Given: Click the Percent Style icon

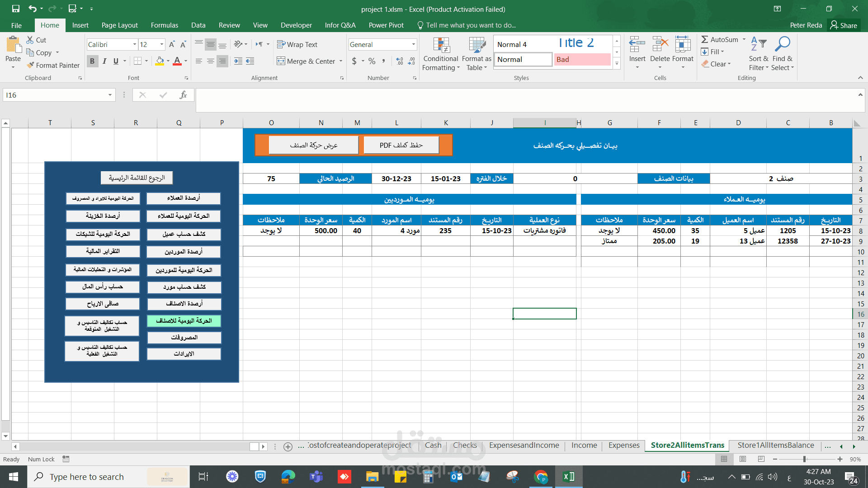Looking at the screenshot, I should [372, 61].
